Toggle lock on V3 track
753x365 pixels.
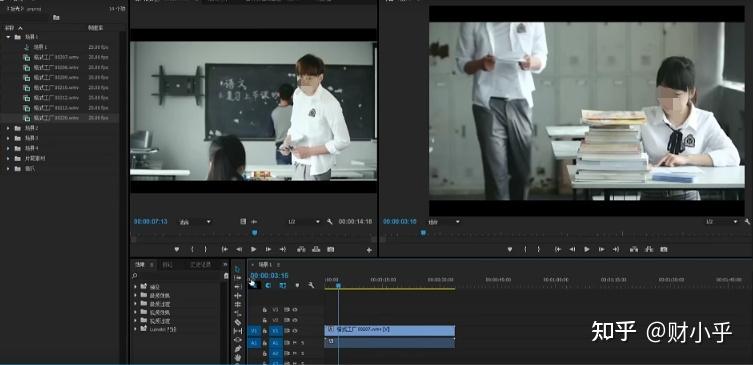pyautogui.click(x=265, y=310)
